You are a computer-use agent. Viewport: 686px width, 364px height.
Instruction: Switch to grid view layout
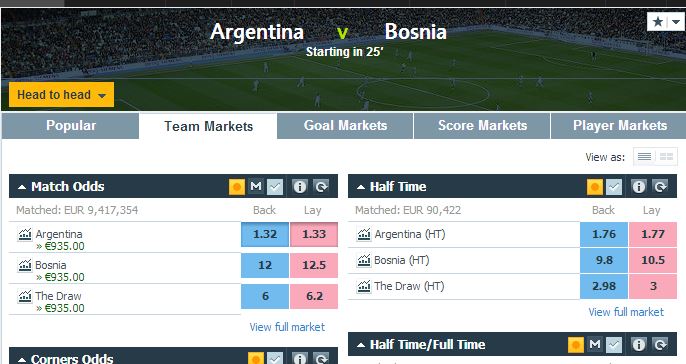click(x=666, y=157)
